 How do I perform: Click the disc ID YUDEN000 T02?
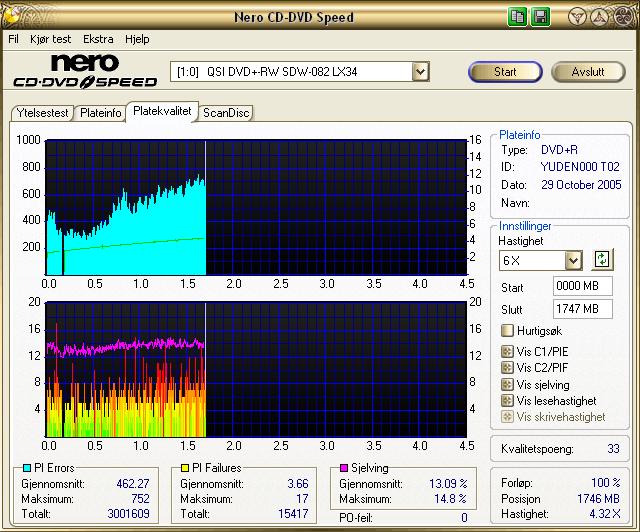coord(580,167)
